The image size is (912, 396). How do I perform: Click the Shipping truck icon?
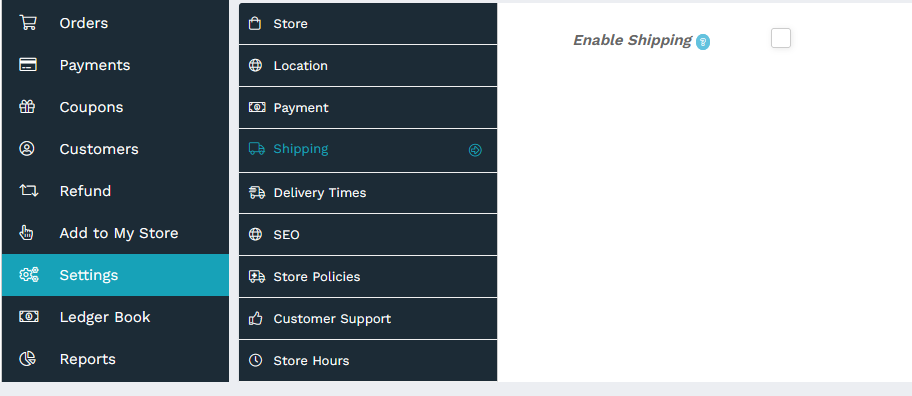tap(256, 149)
